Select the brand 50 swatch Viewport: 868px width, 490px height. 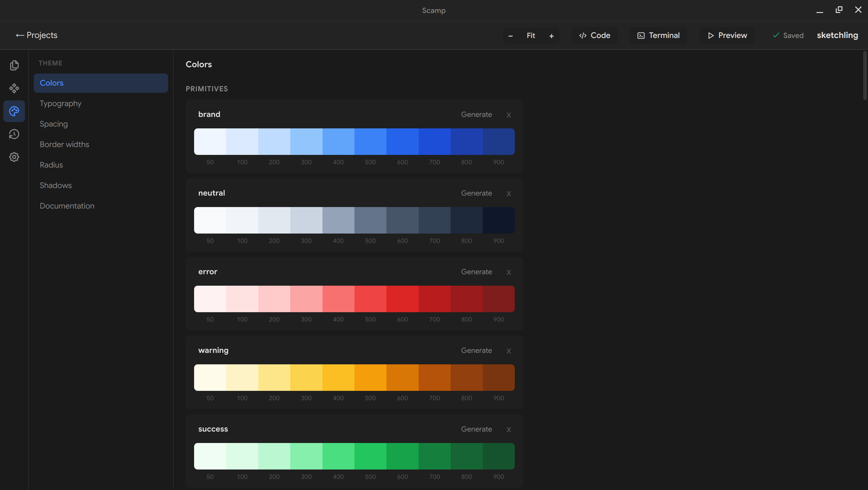[x=210, y=142]
